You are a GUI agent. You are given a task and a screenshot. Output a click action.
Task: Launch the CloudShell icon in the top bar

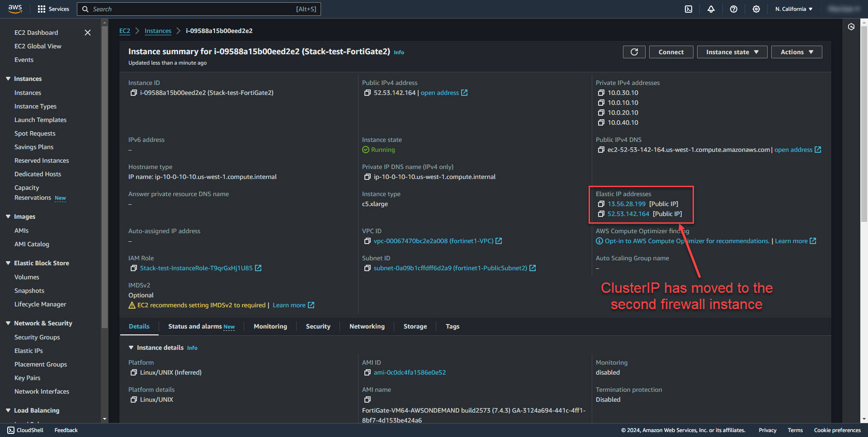click(689, 9)
